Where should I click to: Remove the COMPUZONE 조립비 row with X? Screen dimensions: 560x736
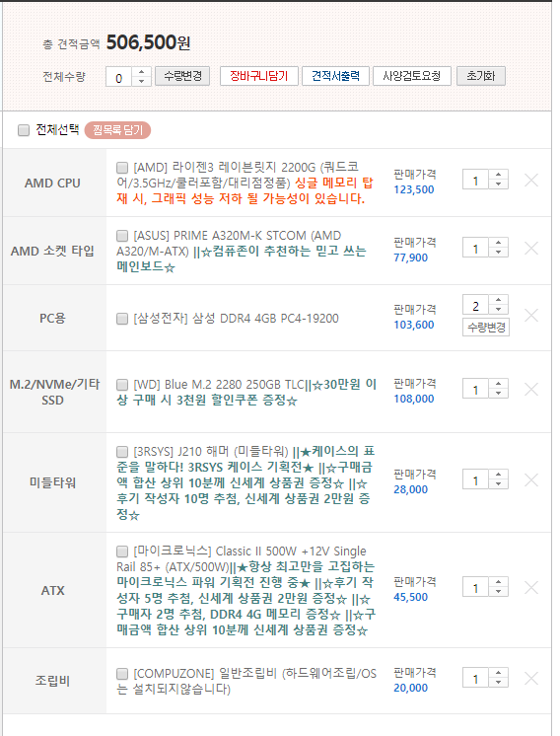coord(531,678)
